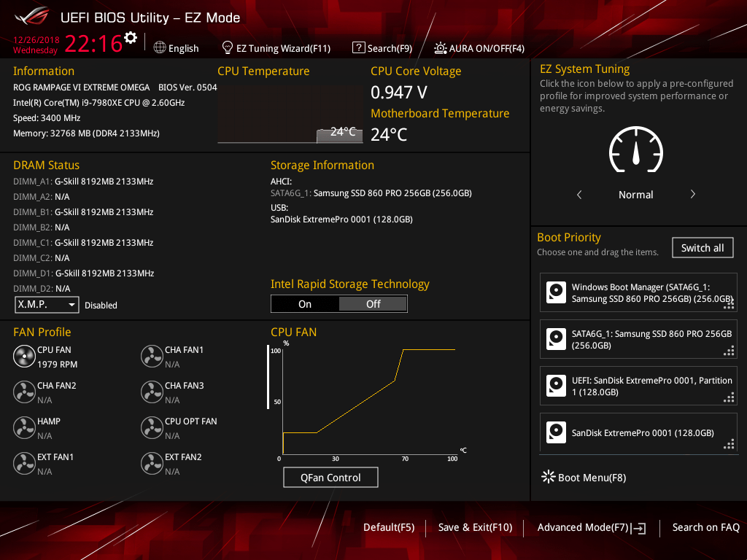
Task: Click the X.M.P. Disabled status text
Action: [x=101, y=306]
